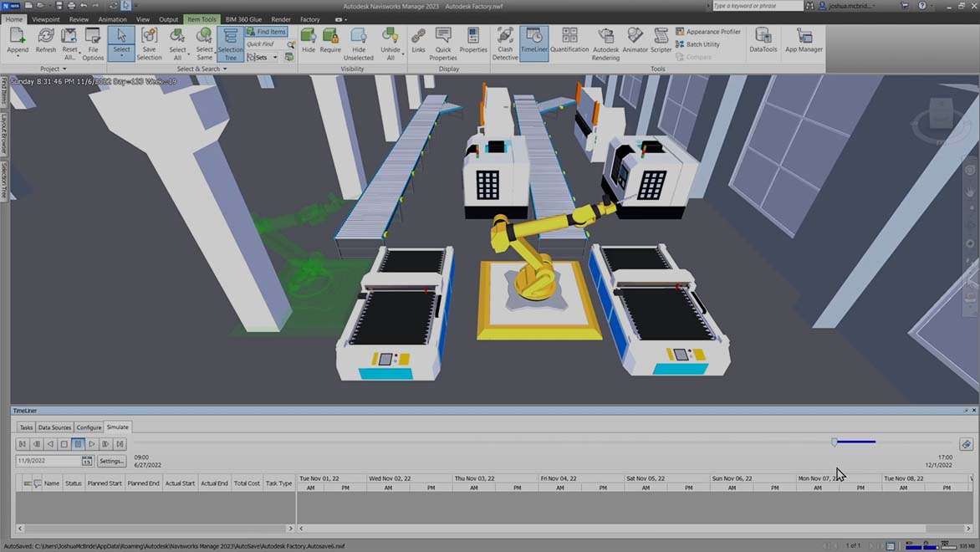Switch to the Viewpoint ribbon tab
980x552 pixels.
(x=46, y=19)
